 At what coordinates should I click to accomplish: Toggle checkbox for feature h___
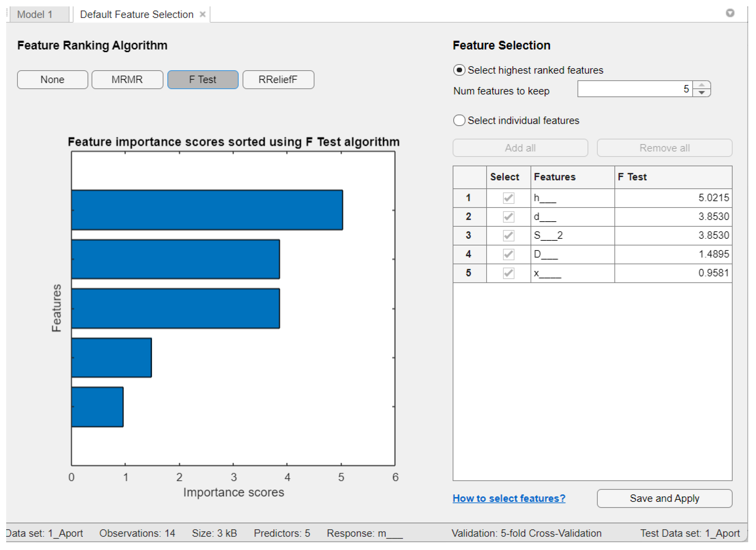point(508,198)
